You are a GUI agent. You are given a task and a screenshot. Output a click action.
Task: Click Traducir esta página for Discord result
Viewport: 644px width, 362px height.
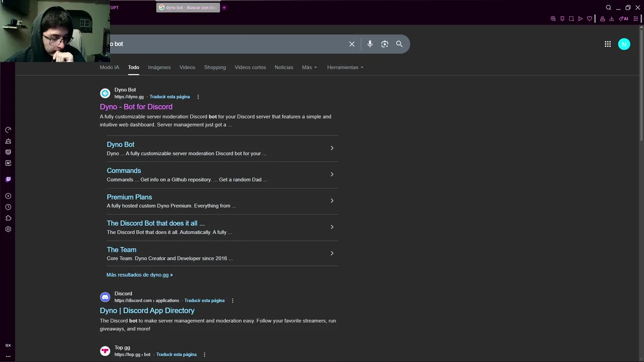204,301
